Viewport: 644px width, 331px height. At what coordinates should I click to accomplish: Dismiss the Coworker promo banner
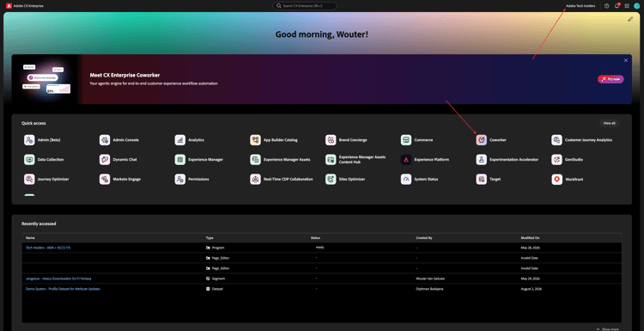pyautogui.click(x=626, y=60)
